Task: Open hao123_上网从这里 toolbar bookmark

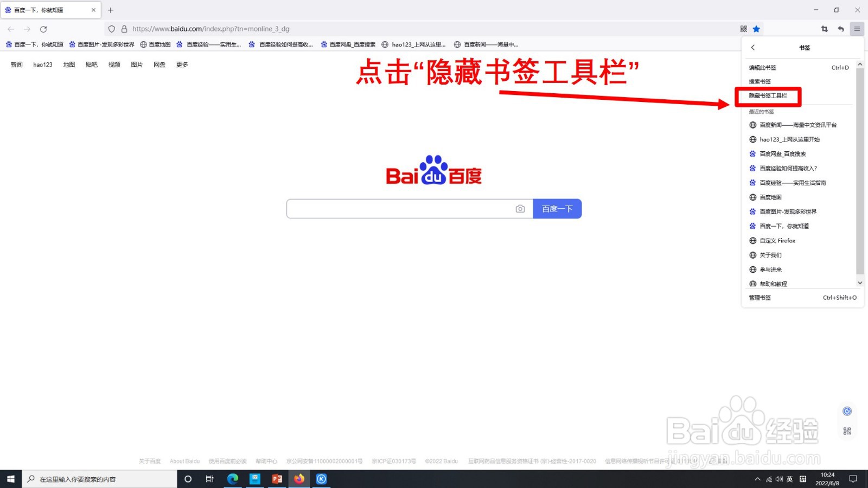Action: coord(413,44)
